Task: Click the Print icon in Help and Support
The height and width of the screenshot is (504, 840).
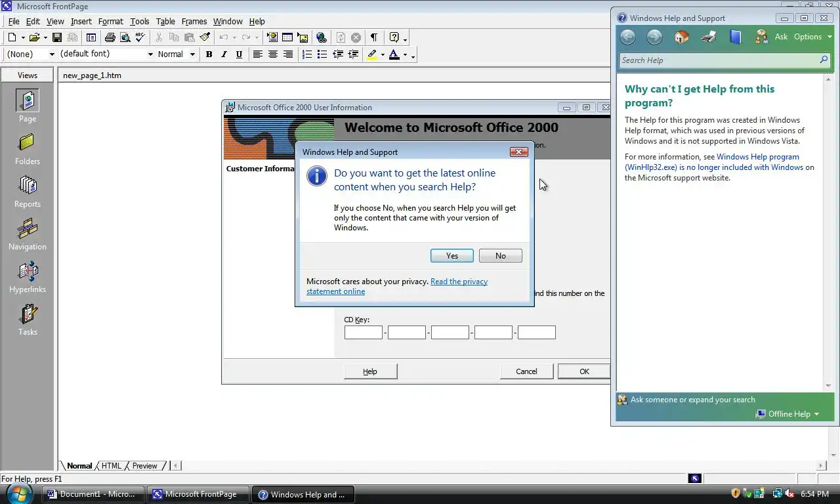Action: click(709, 37)
